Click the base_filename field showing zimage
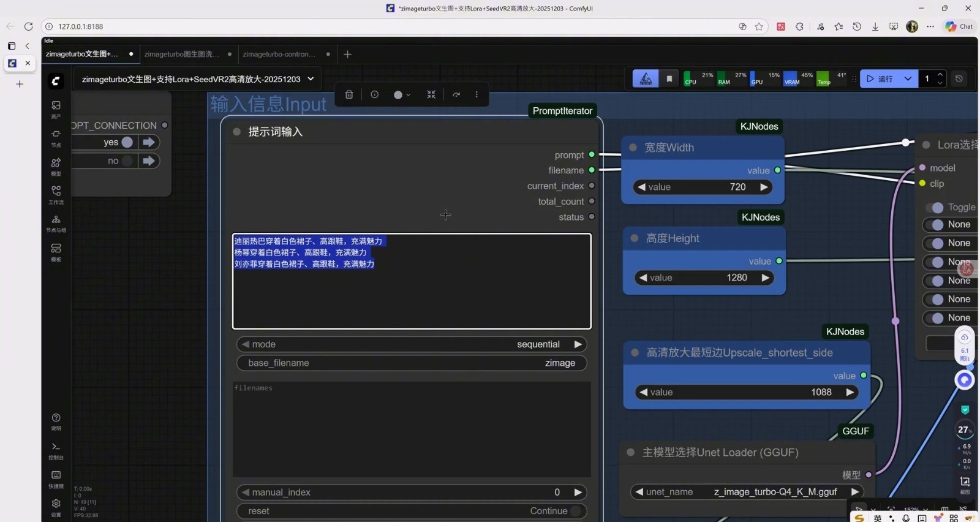 (x=412, y=363)
